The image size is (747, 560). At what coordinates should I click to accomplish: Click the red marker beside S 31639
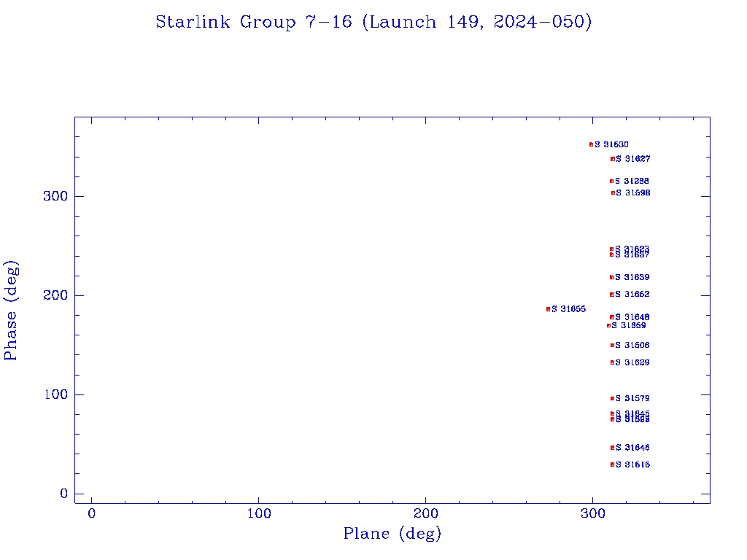coord(612,277)
